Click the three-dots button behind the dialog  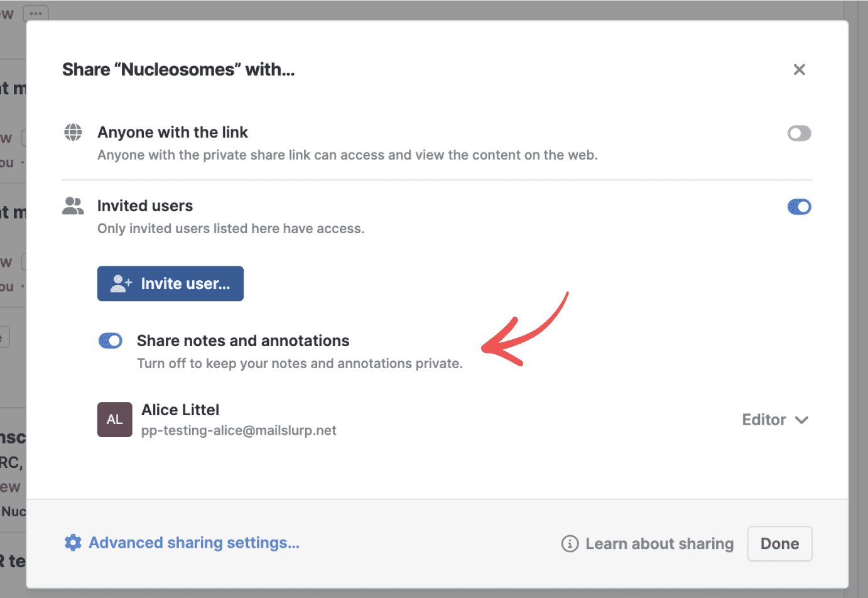(36, 13)
